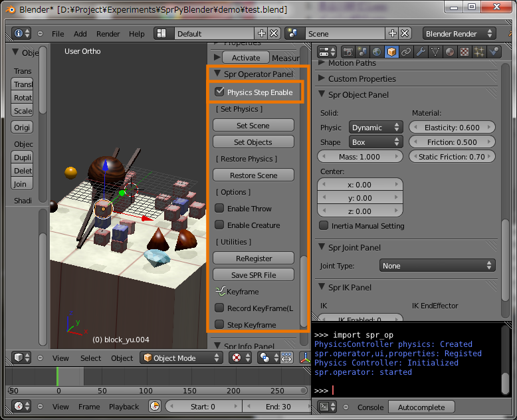Open Object Data triangle-mesh tab
The image size is (517, 420).
435,52
